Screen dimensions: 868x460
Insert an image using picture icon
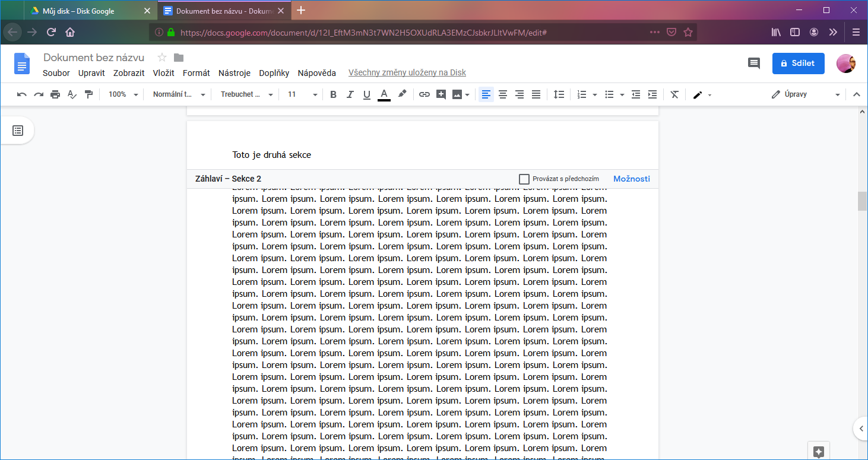pyautogui.click(x=457, y=94)
